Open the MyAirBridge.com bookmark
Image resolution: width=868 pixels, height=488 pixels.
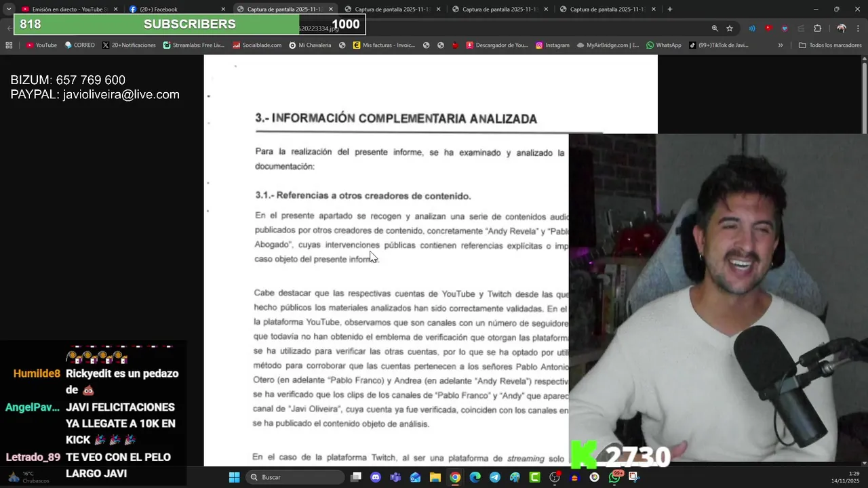(x=608, y=45)
